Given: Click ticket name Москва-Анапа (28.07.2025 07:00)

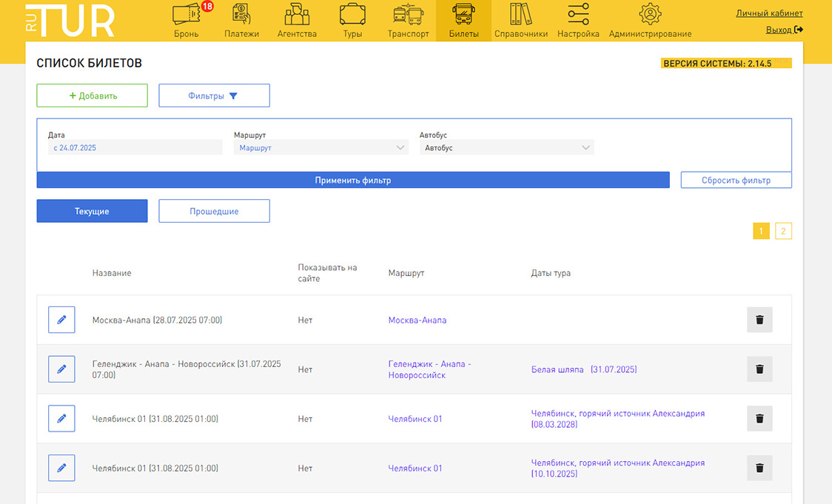Looking at the screenshot, I should [157, 320].
